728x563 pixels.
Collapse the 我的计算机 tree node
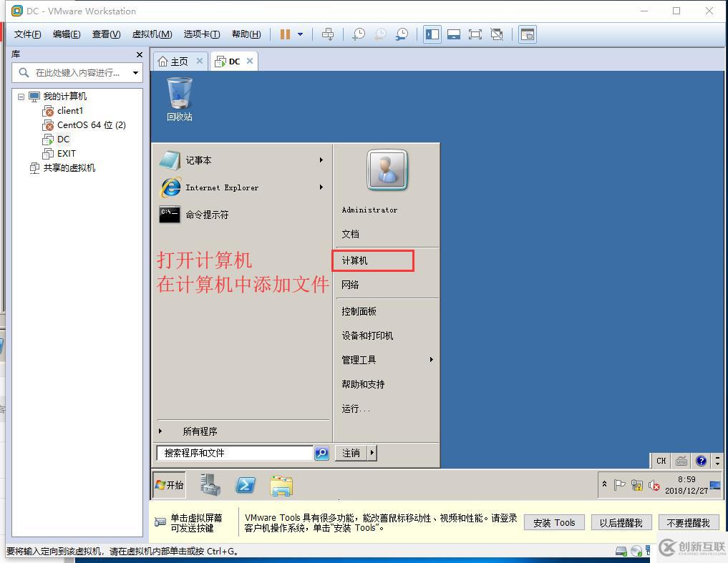(21, 97)
